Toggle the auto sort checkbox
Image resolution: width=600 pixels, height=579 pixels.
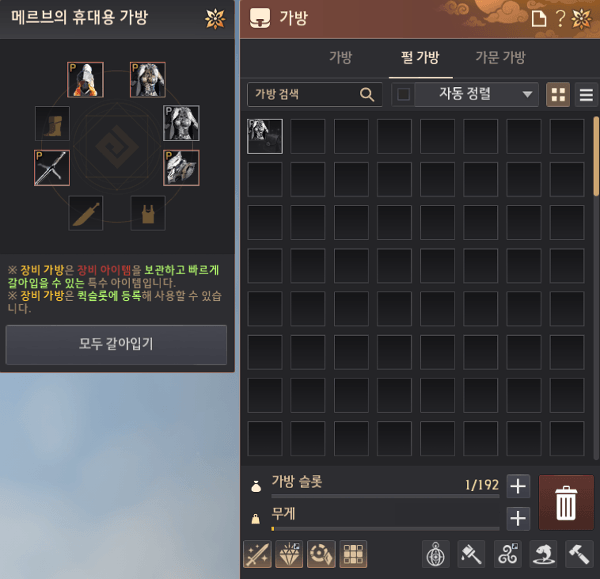[x=403, y=94]
